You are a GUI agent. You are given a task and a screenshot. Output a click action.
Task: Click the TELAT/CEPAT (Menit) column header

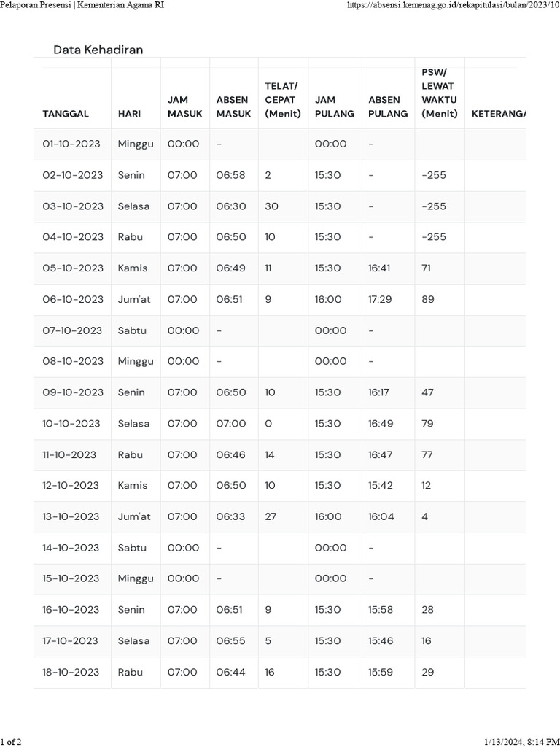pyautogui.click(x=283, y=100)
